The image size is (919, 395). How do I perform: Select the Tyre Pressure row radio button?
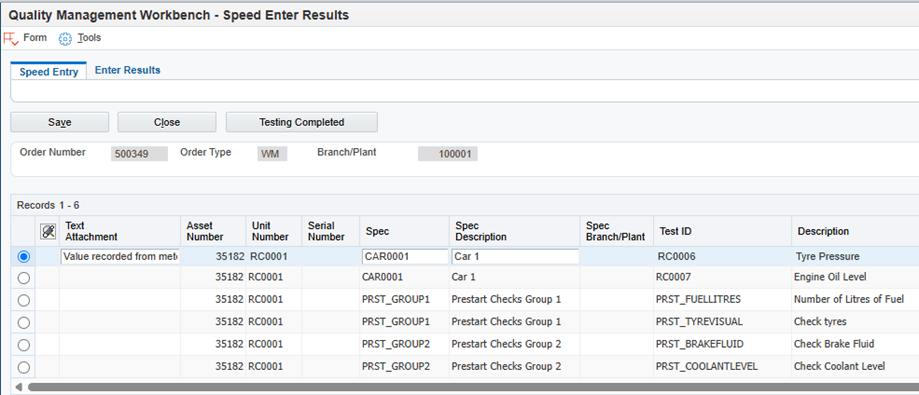coord(23,257)
